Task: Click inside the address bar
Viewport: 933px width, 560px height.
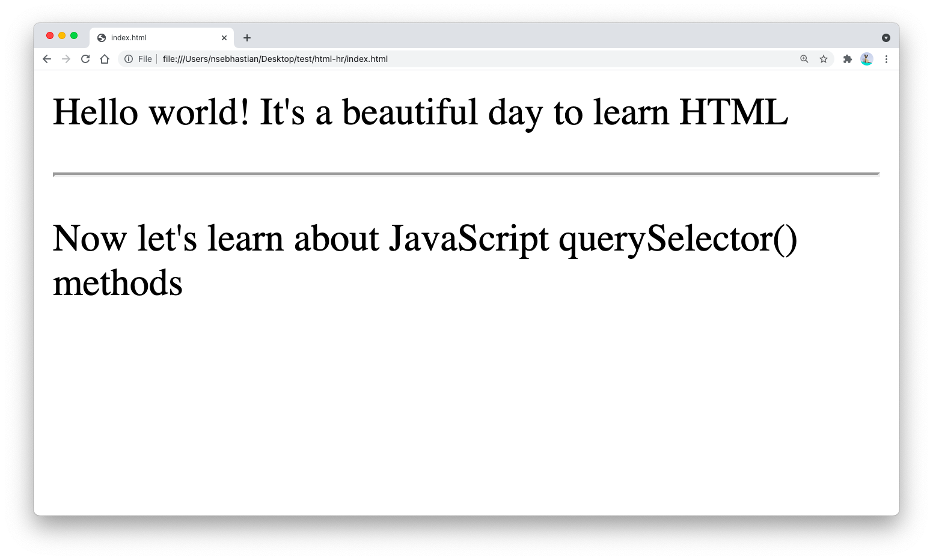Action: click(x=421, y=59)
